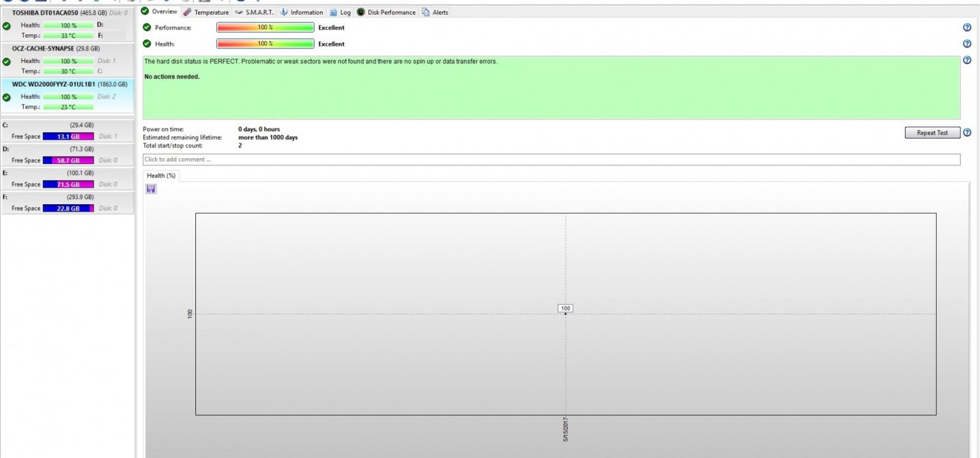Click help icon beside the green status box

(967, 60)
